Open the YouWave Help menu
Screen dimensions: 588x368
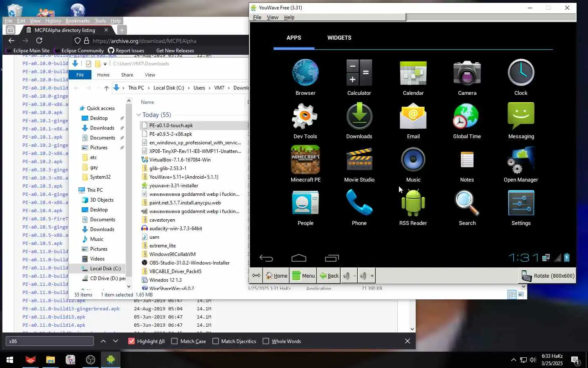289,17
